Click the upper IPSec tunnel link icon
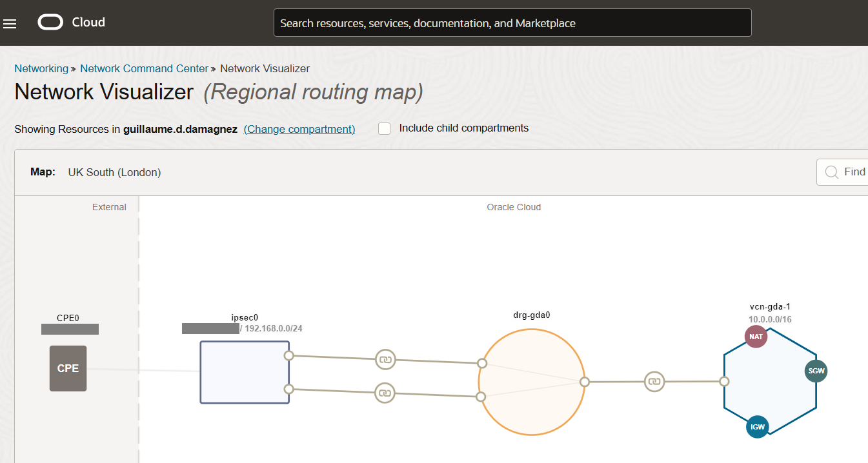 pyautogui.click(x=385, y=359)
